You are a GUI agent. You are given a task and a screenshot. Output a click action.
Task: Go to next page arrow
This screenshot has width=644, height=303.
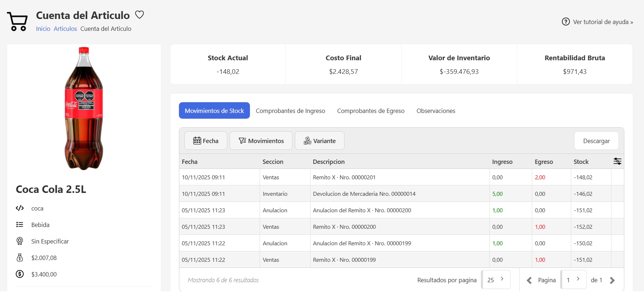click(x=612, y=280)
